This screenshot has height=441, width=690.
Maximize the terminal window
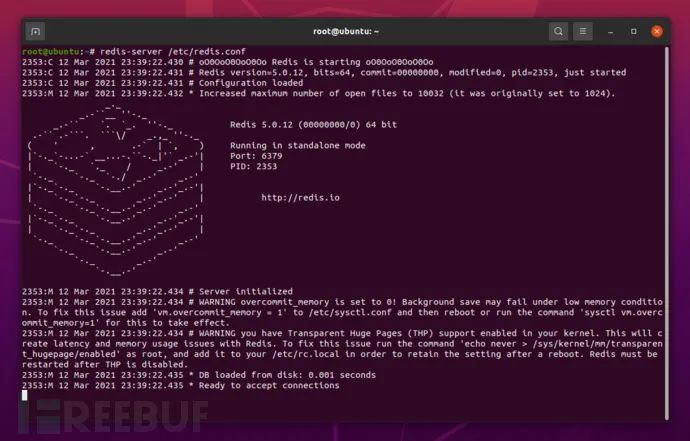634,32
